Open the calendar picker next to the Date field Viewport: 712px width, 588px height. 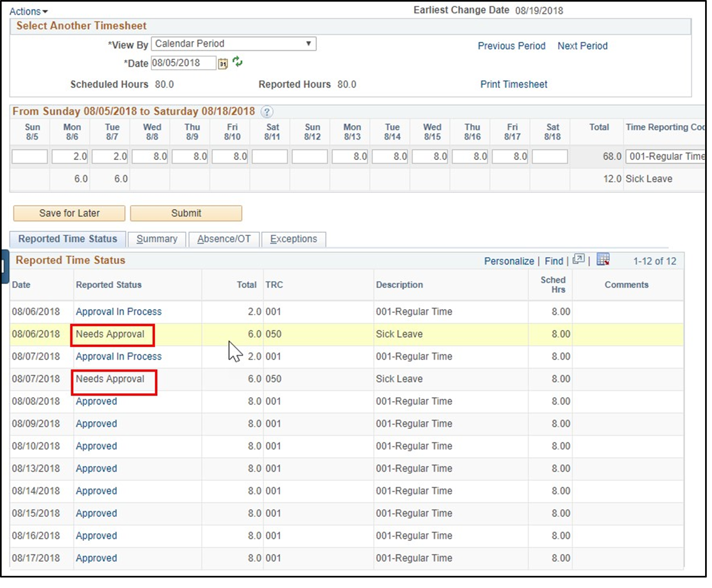coord(223,63)
